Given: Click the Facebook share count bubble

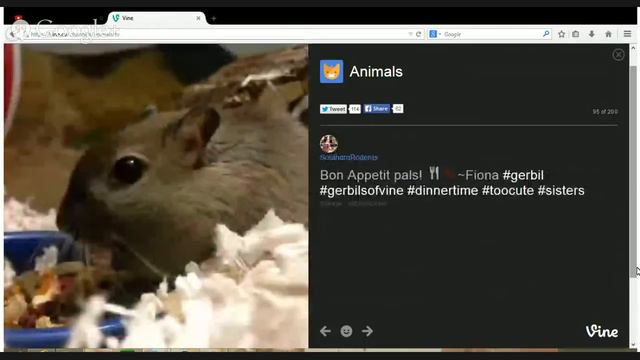Looking at the screenshot, I should (x=398, y=109).
